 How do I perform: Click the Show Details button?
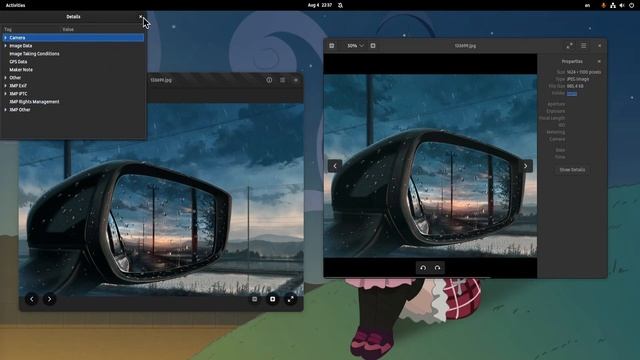[572, 170]
